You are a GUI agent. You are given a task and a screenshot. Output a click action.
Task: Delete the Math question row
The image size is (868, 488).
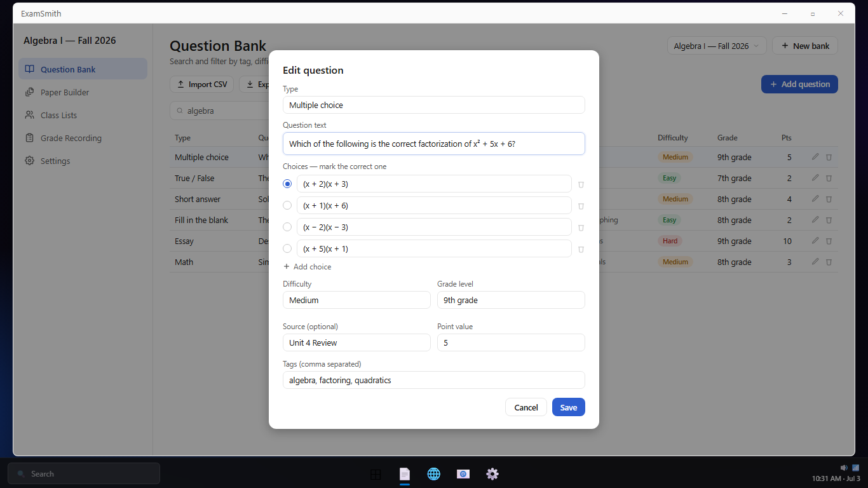[829, 262]
